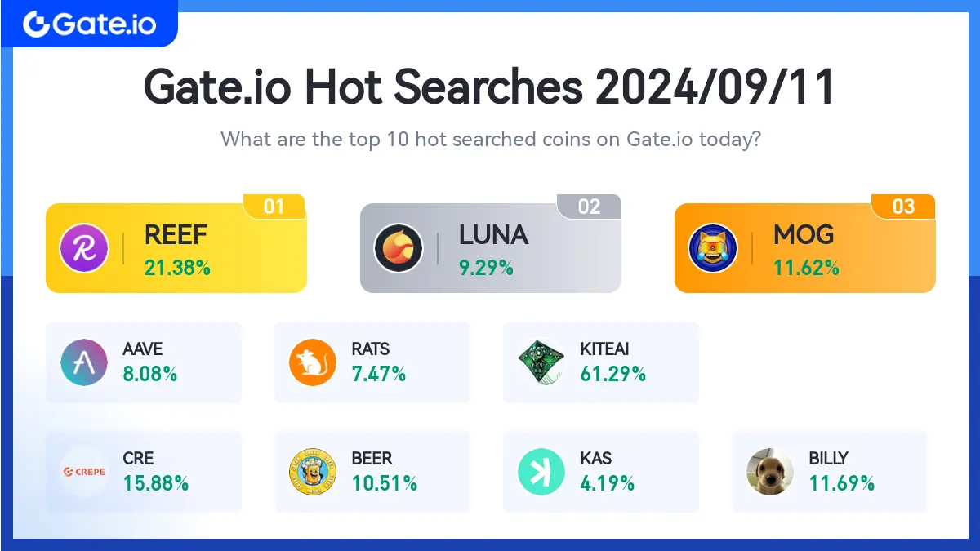Open the CREPE logo icon
This screenshot has height=551, width=980.
[x=84, y=472]
